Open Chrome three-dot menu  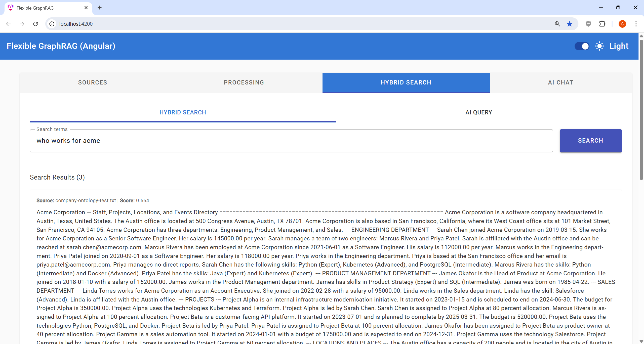(636, 24)
